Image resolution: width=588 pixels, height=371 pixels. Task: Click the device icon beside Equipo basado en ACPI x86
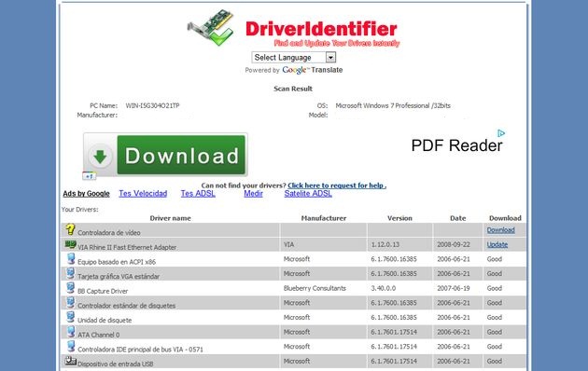[x=71, y=259]
